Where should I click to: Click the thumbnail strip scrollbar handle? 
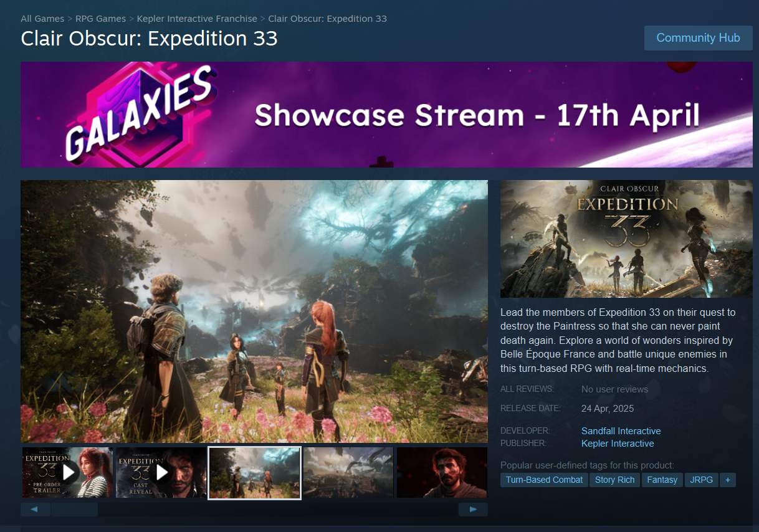[x=74, y=510]
